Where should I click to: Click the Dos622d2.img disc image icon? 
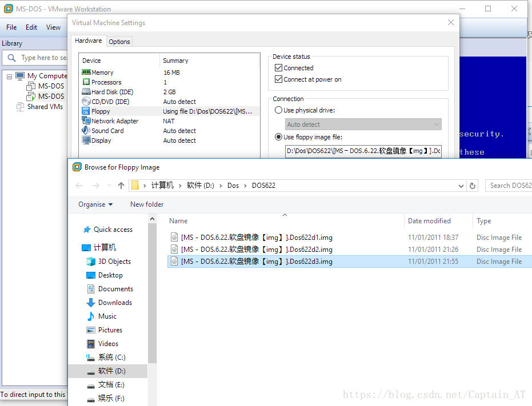pyautogui.click(x=174, y=249)
